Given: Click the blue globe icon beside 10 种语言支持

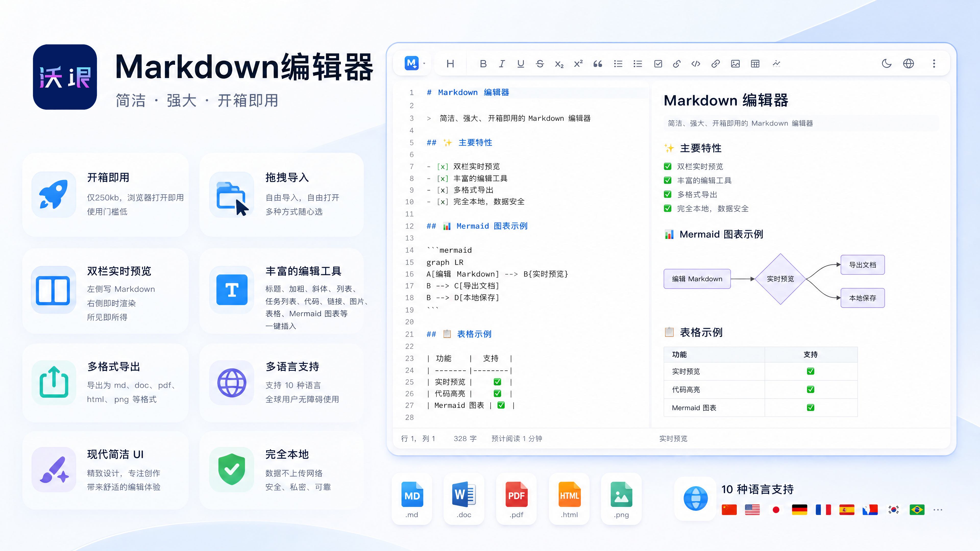Looking at the screenshot, I should click(x=695, y=498).
